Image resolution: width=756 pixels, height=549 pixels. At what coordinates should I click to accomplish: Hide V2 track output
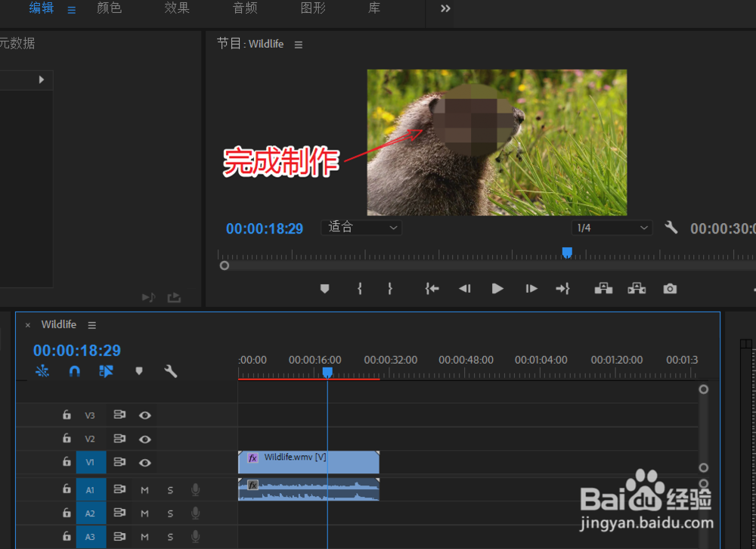tap(145, 439)
